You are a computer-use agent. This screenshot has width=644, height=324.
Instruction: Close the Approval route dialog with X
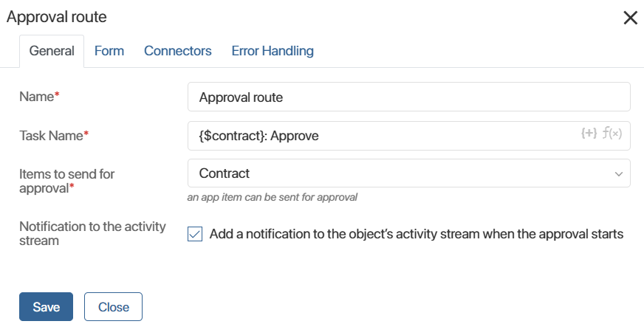pos(630,18)
